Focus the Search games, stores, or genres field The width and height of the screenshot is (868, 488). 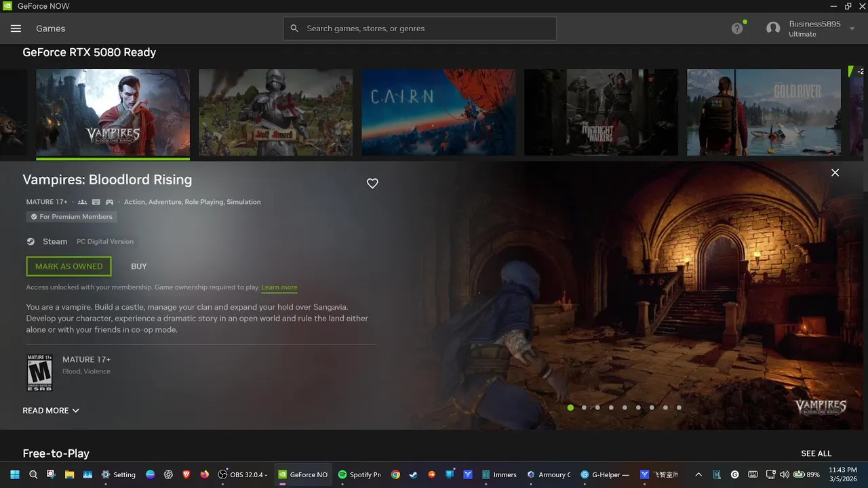click(420, 28)
